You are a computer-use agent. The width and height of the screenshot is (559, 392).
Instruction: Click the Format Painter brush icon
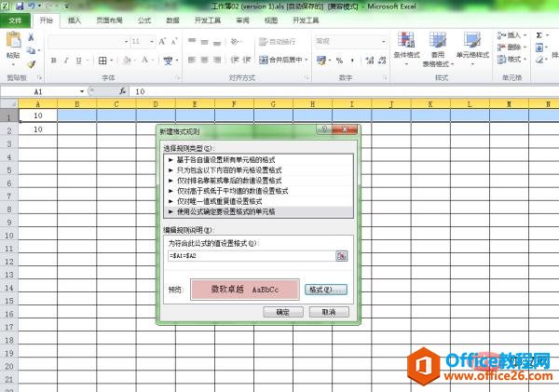[x=31, y=64]
